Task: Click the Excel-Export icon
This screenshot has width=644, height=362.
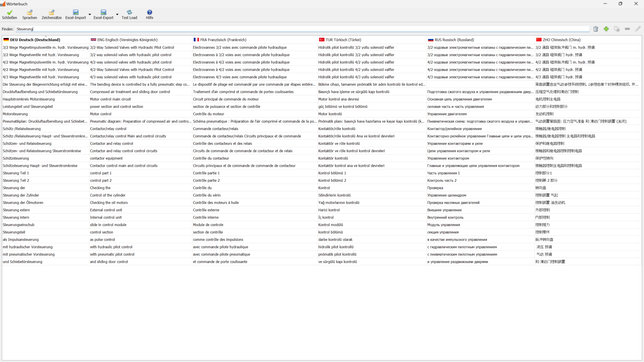Action: pos(103,12)
